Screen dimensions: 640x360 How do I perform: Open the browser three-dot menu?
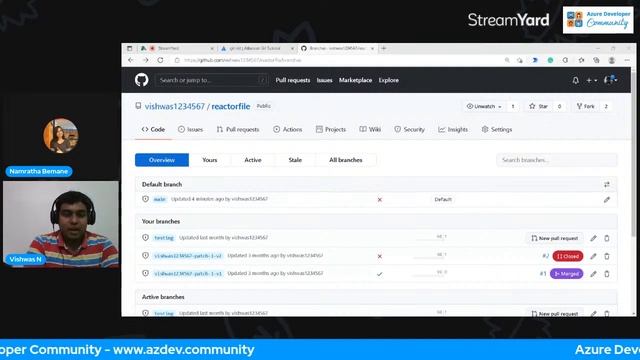tap(627, 60)
